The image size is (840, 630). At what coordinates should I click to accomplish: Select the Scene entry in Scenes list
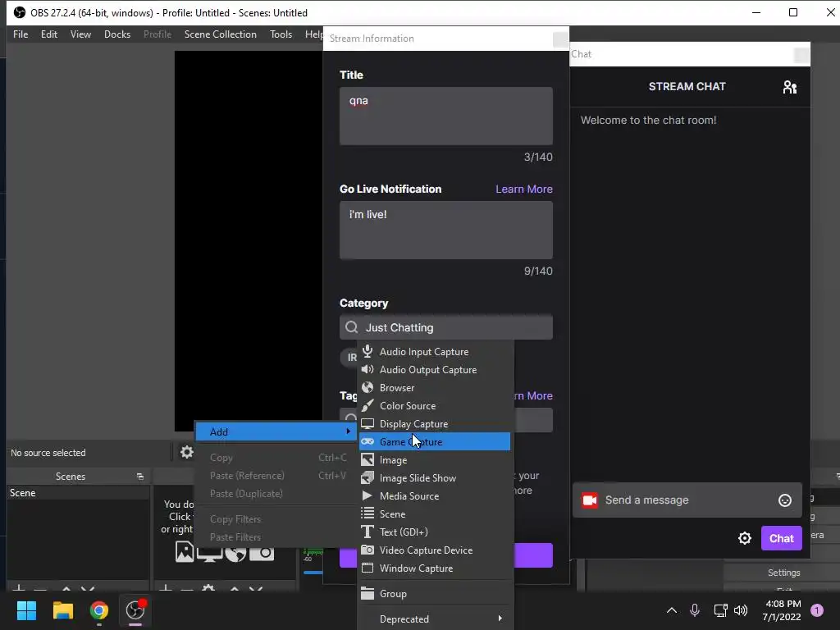[78, 493]
